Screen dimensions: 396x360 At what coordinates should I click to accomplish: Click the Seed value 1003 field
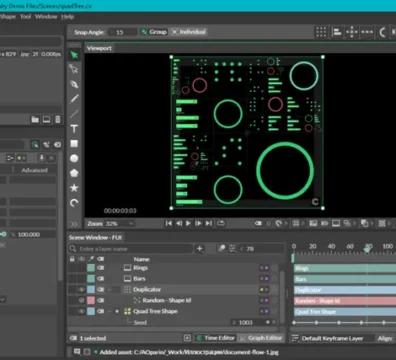click(x=247, y=322)
